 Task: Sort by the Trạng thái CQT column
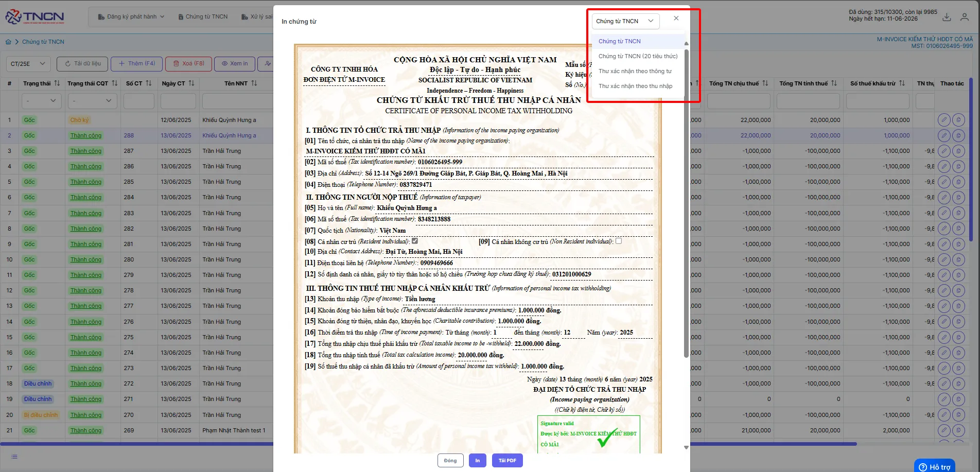click(115, 83)
